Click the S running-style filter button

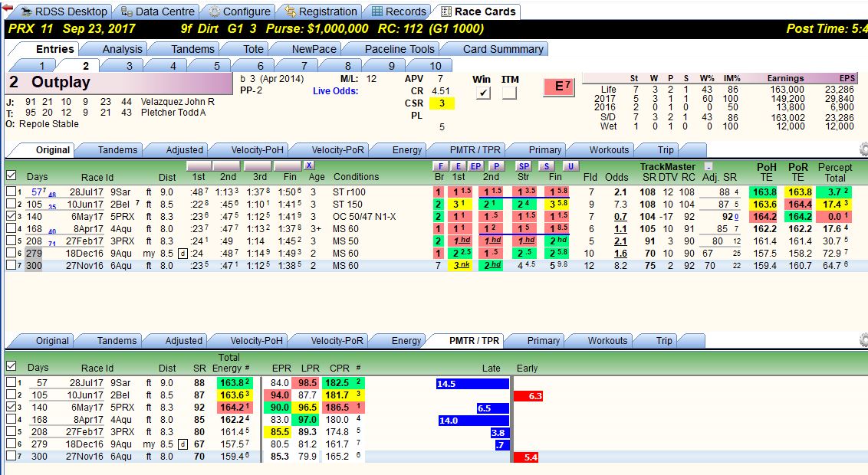coord(547,166)
